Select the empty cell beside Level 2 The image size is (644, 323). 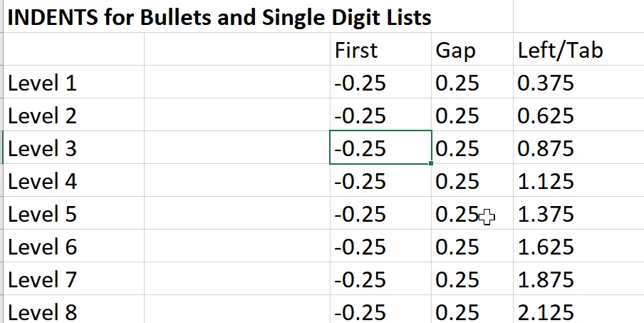pos(237,115)
